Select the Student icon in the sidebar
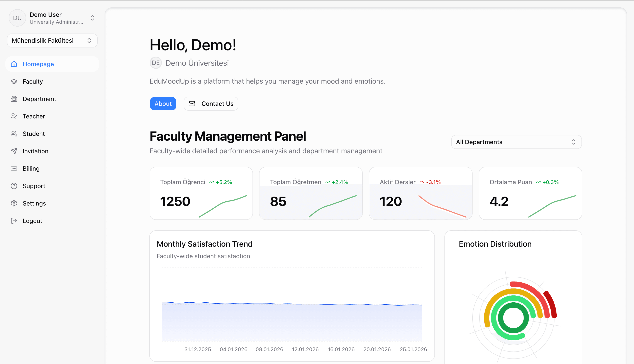Viewport: 634px width, 364px height. 14,133
